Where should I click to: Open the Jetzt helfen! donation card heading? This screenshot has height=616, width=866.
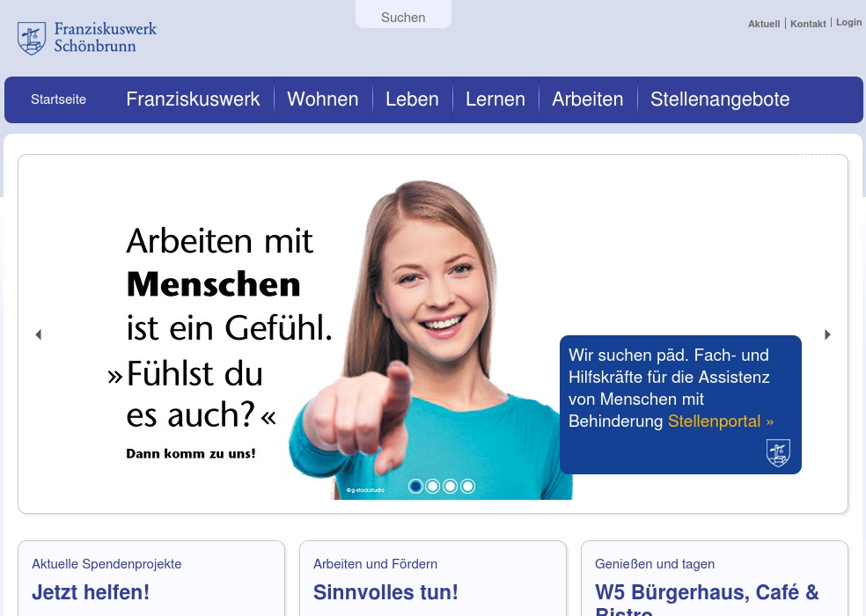pyautogui.click(x=91, y=592)
